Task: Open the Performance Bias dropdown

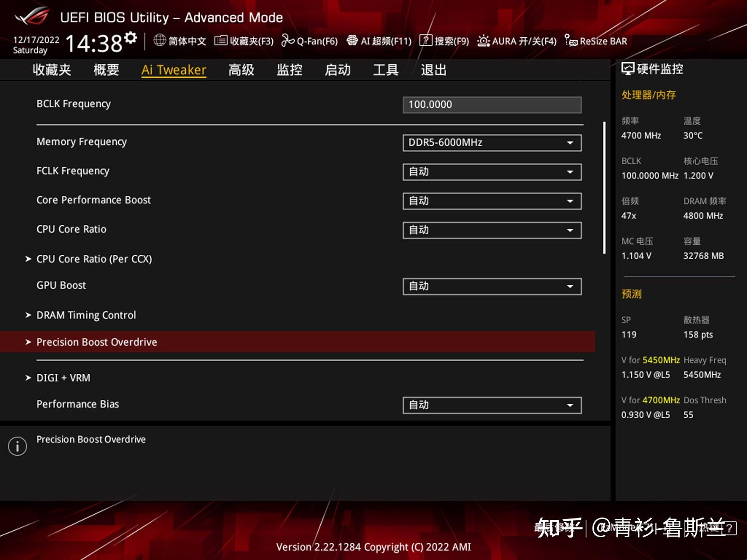Action: 492,405
